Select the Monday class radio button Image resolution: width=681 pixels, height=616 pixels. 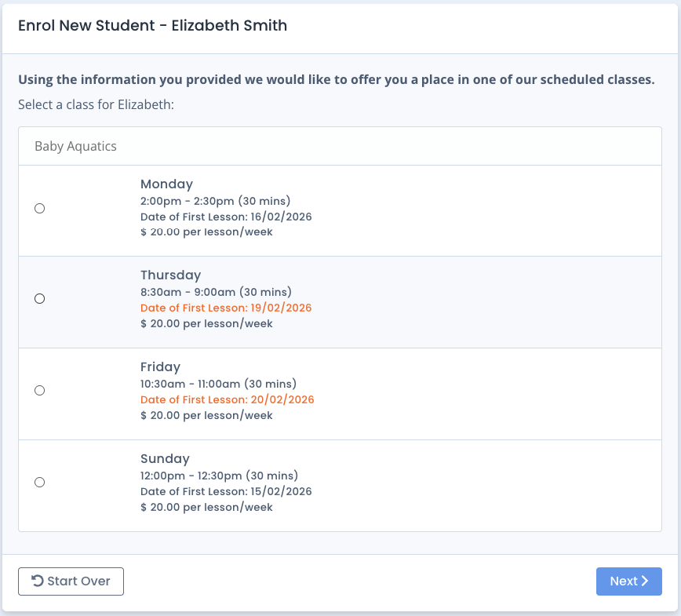point(40,208)
